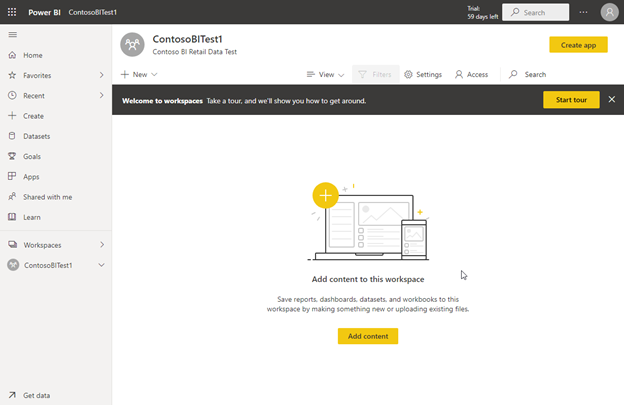
Task: Click the Shared with me person icon
Action: (12, 197)
